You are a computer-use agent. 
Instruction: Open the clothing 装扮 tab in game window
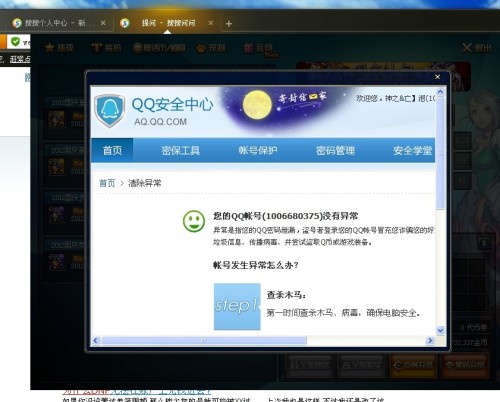106,48
